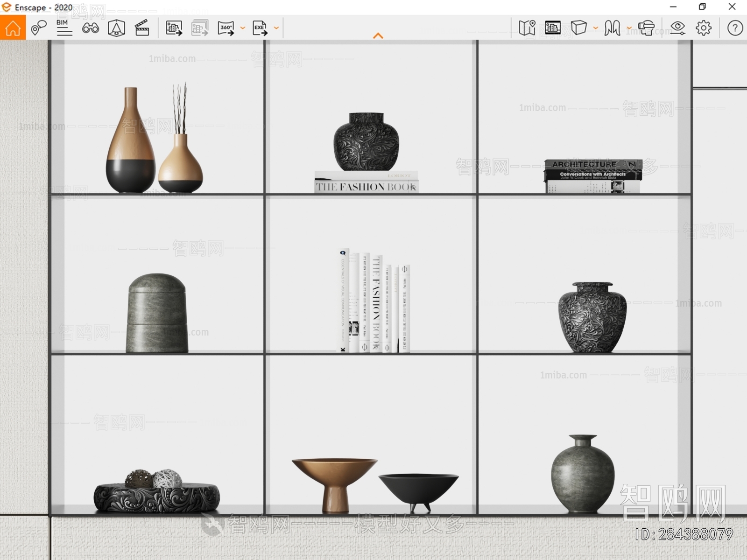Click the gray stone lidded jar

pos(157,313)
